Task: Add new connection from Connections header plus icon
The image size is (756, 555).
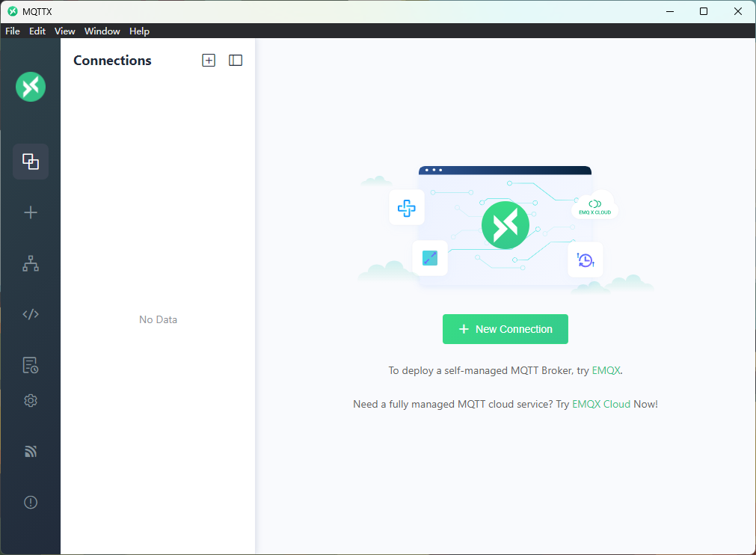Action: [x=209, y=61]
